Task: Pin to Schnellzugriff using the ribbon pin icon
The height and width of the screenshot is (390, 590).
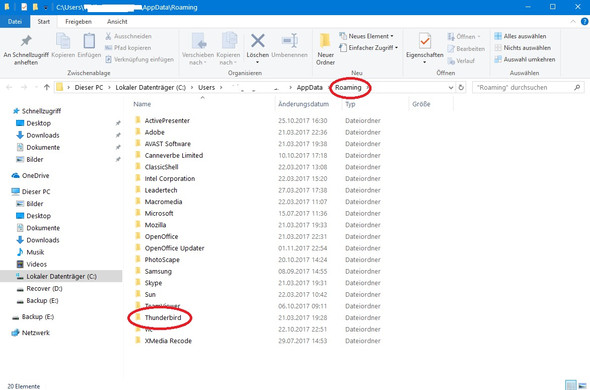Action: coord(26,41)
